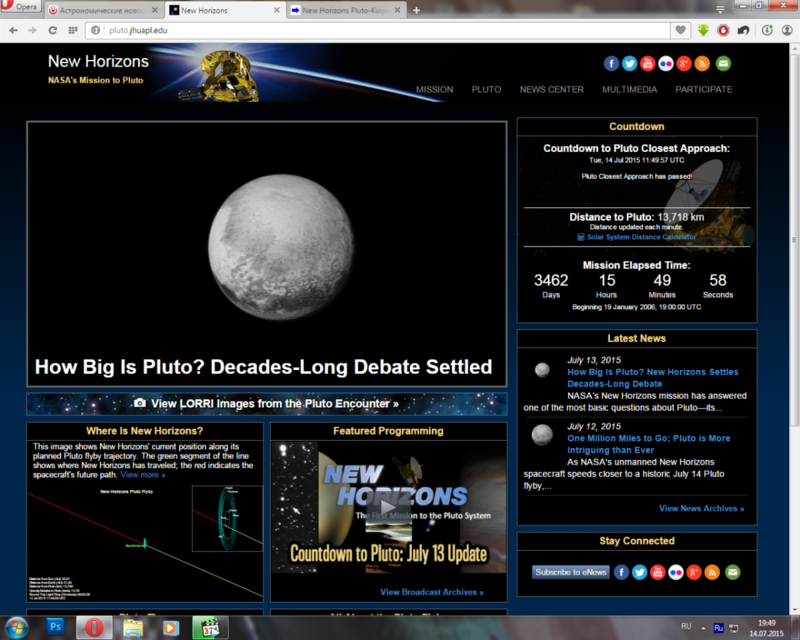Screen dimensions: 800x640
Task: Open the View News Archives link
Action: point(701,508)
